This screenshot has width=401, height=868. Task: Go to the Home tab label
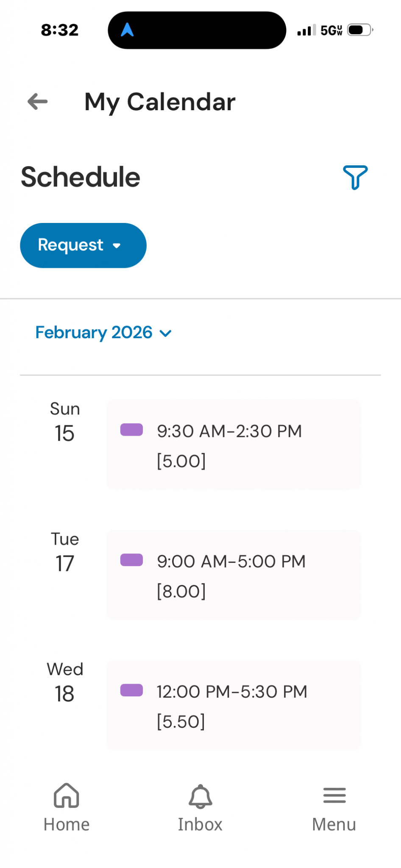(67, 825)
